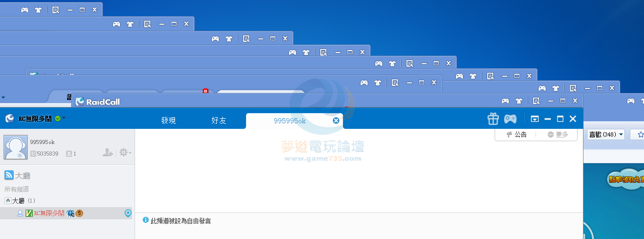Screen dimensions: 644x239
Task: Minimize the second-highest background window
Action: [162, 24]
